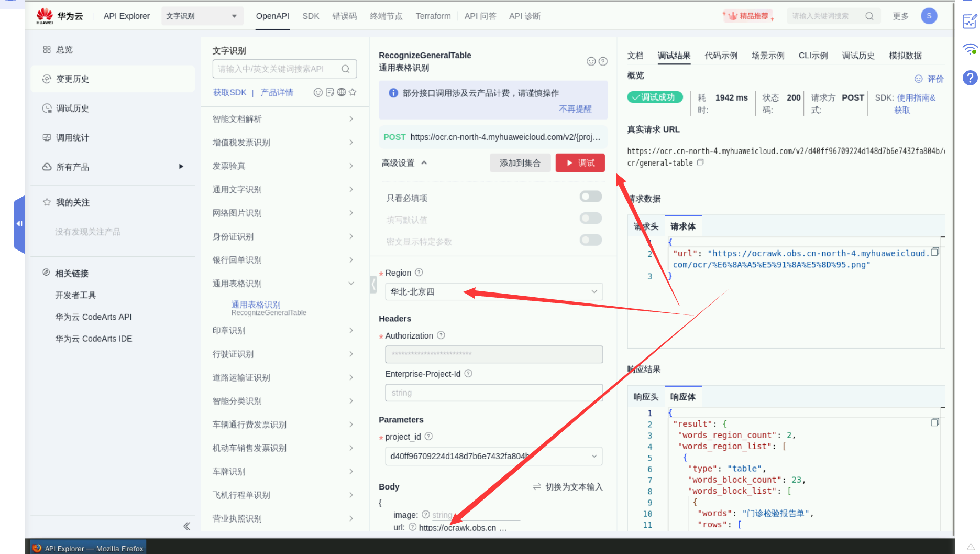The image size is (980, 554).
Task: Open the 文字识别 product dropdown
Action: point(202,16)
